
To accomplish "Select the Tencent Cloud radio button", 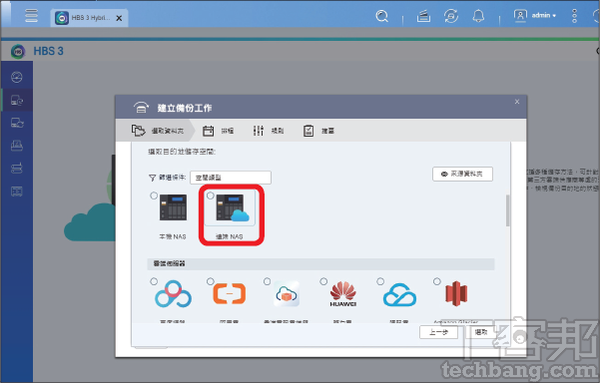I will 380,281.
